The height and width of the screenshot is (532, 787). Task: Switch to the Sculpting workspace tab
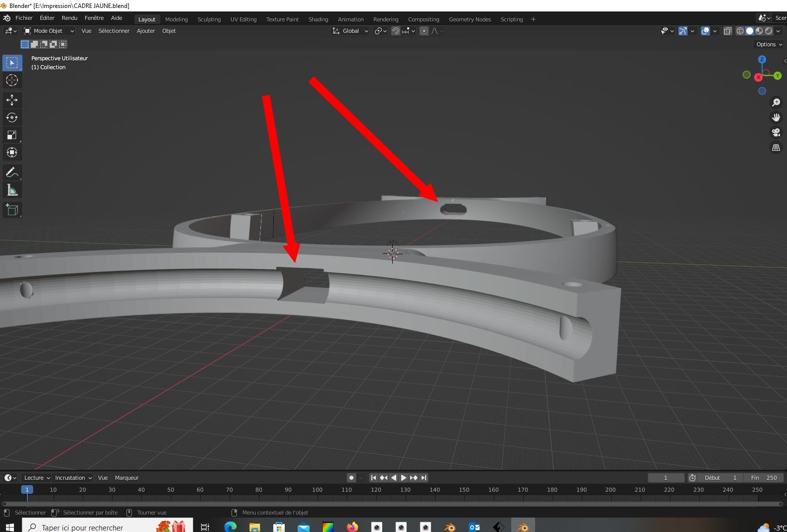pyautogui.click(x=209, y=19)
